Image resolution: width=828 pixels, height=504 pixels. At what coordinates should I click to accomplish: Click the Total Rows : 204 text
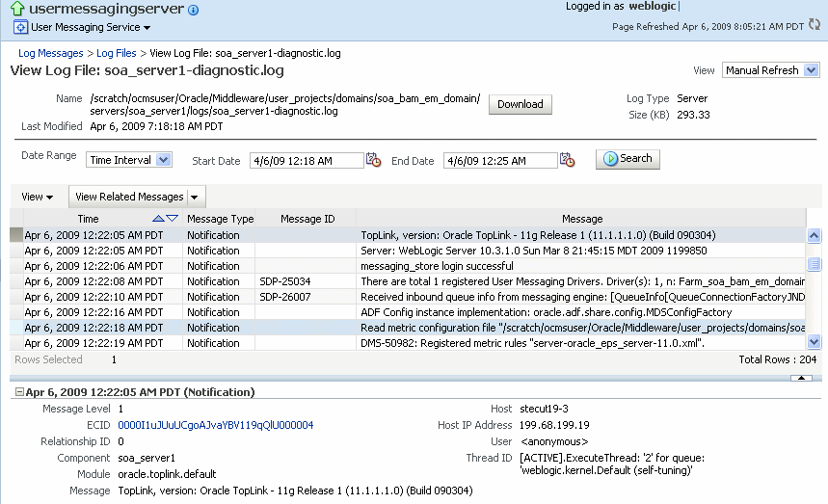coord(777,359)
